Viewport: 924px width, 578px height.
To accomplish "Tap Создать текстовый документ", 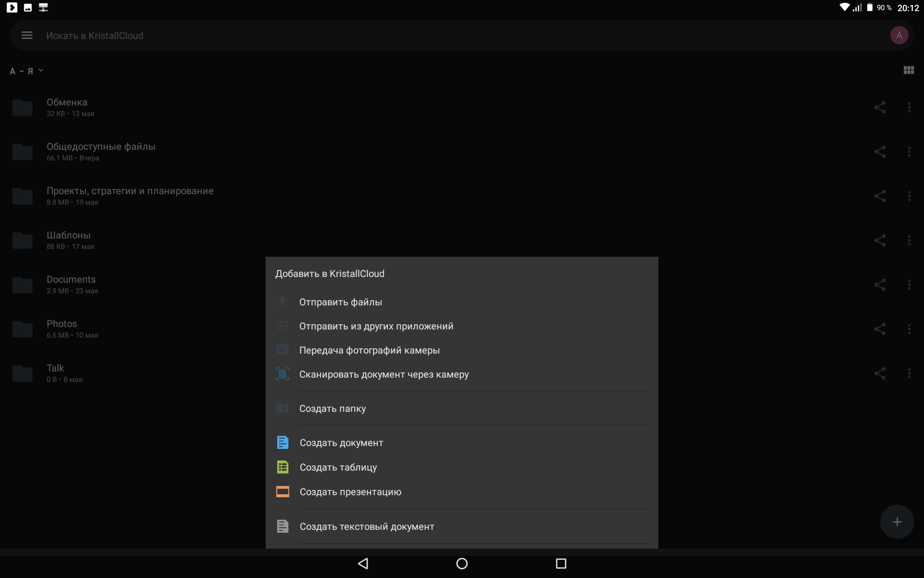I will coord(366,526).
